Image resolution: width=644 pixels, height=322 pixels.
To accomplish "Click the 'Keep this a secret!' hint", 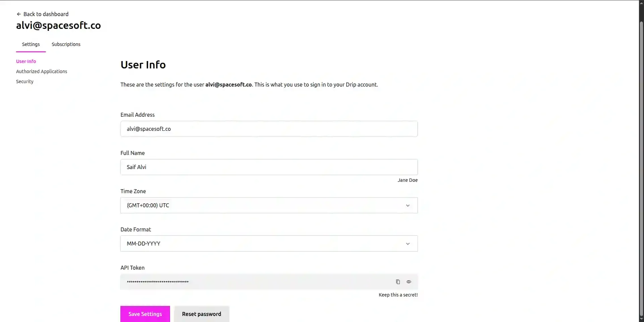I will coord(398,295).
